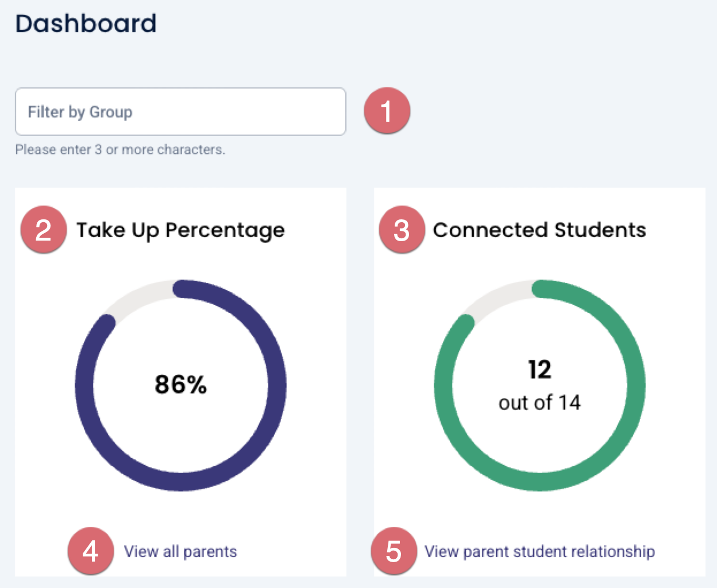Click the red number 2 annotation badge
The image size is (717, 588).
click(x=44, y=230)
